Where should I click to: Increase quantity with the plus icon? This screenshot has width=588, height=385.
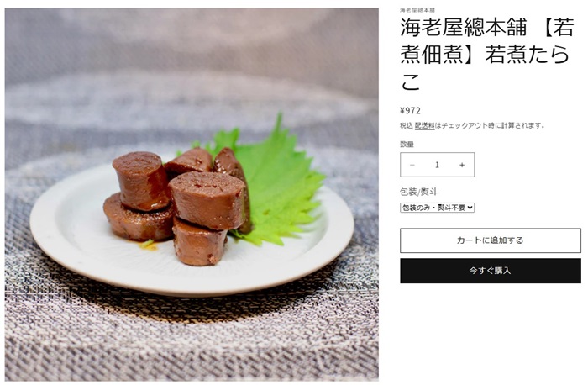click(462, 165)
